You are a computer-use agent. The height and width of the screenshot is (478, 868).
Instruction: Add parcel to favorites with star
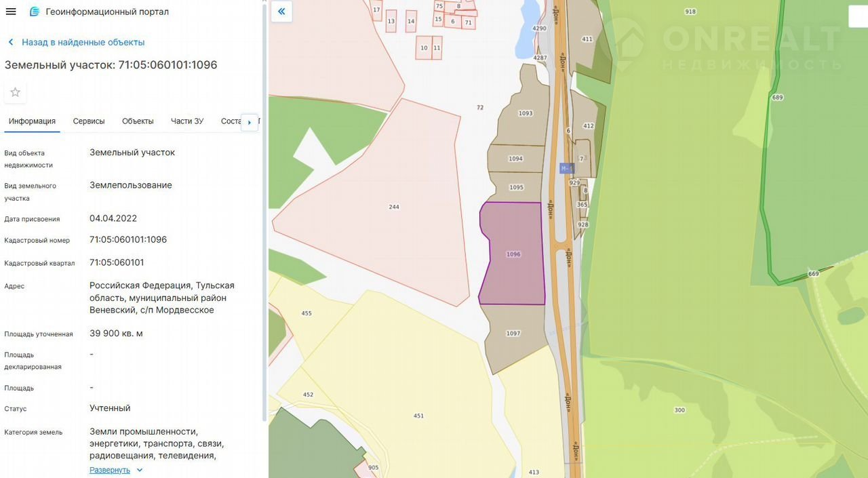coord(15,92)
